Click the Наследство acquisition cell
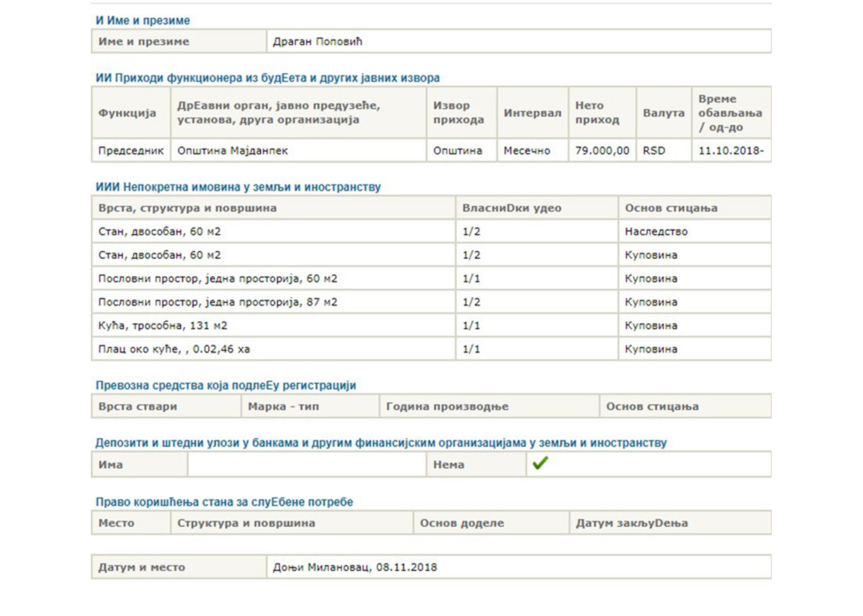Image resolution: width=863 pixels, height=616 pixels. (x=656, y=232)
